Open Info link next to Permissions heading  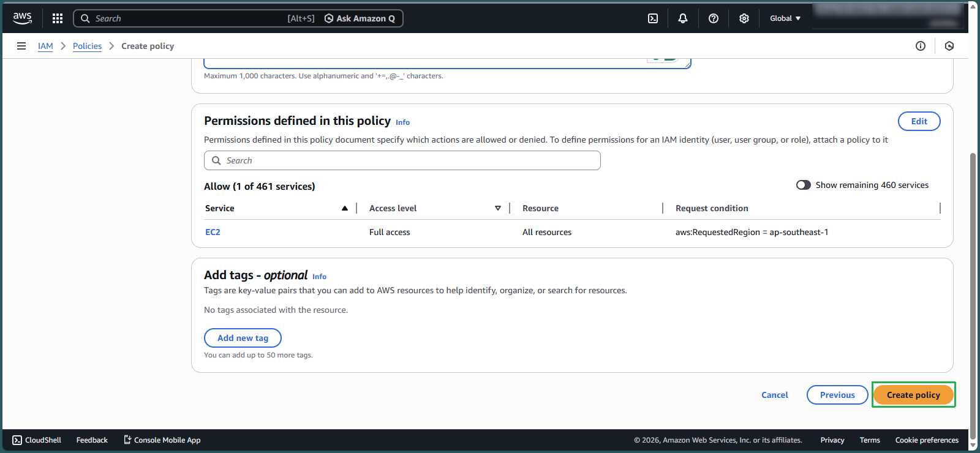click(x=402, y=122)
